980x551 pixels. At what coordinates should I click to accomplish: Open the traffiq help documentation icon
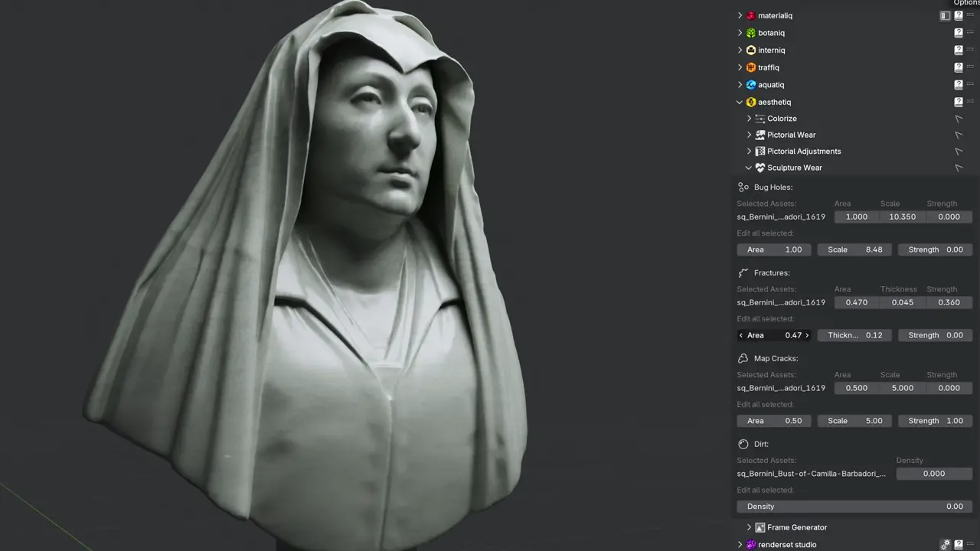pos(959,67)
